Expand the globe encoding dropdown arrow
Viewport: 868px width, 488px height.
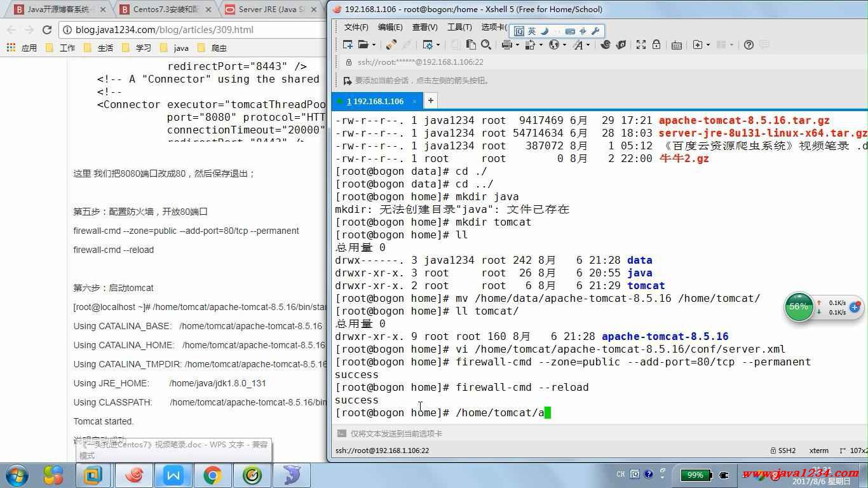pos(564,44)
